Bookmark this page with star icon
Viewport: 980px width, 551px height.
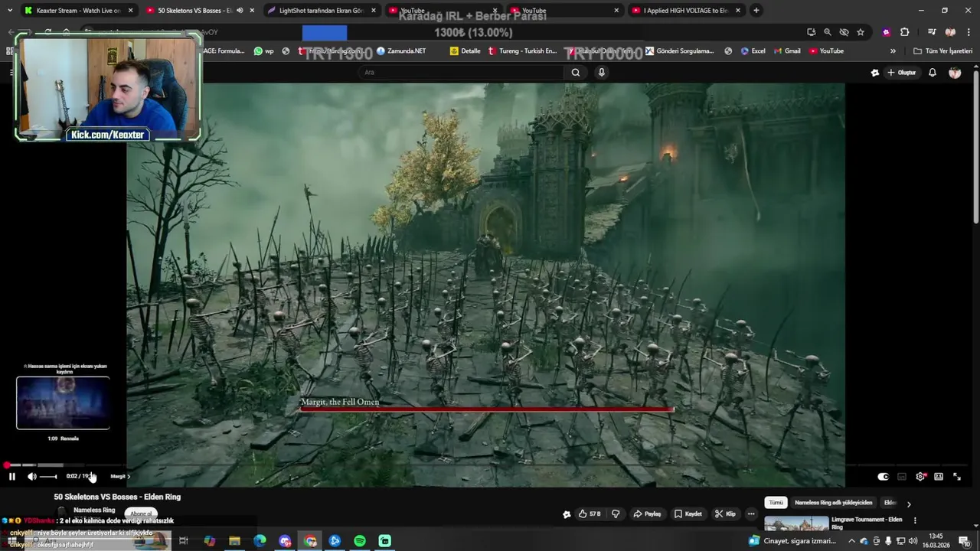(861, 32)
